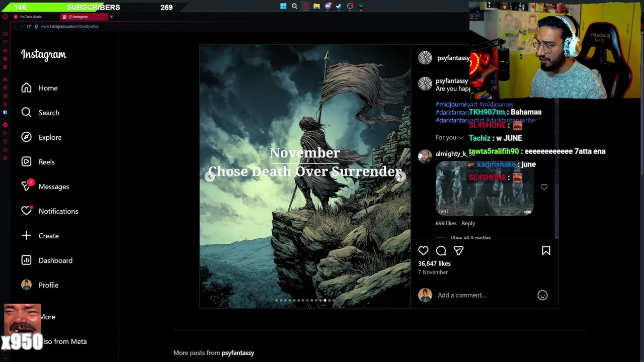This screenshot has height=362, width=644.
Task: Go to the previous carousel image
Action: click(x=210, y=176)
